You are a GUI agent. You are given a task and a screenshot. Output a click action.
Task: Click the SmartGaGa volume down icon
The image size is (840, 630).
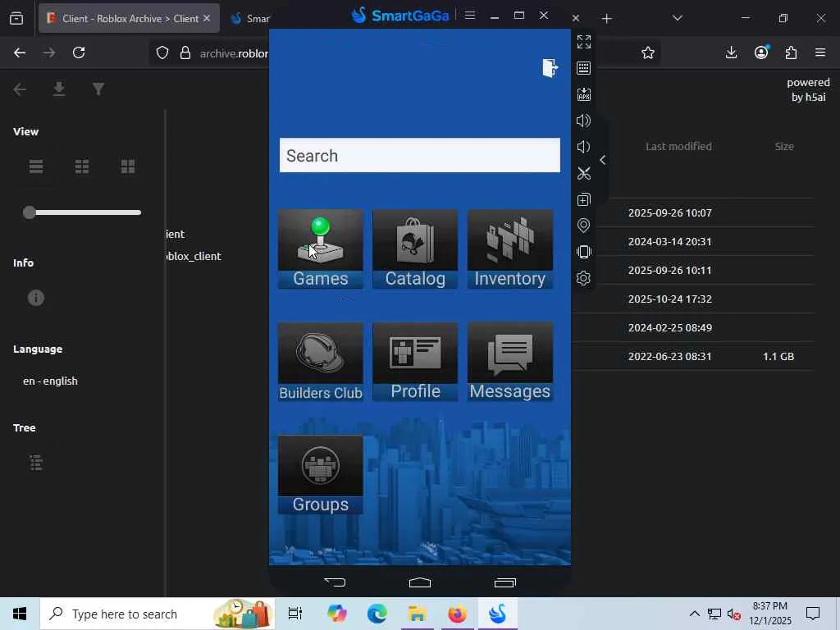pyautogui.click(x=584, y=147)
